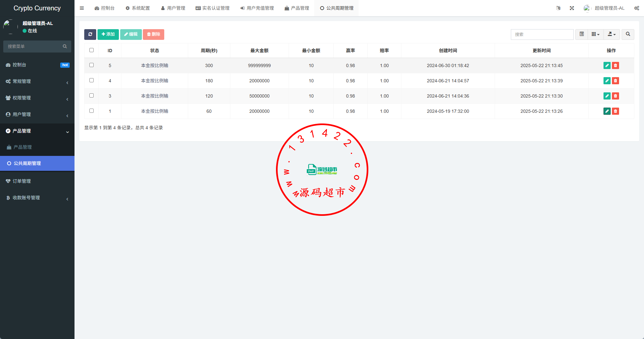Click the search magnifier button beside export
This screenshot has width=644, height=339.
tap(628, 34)
